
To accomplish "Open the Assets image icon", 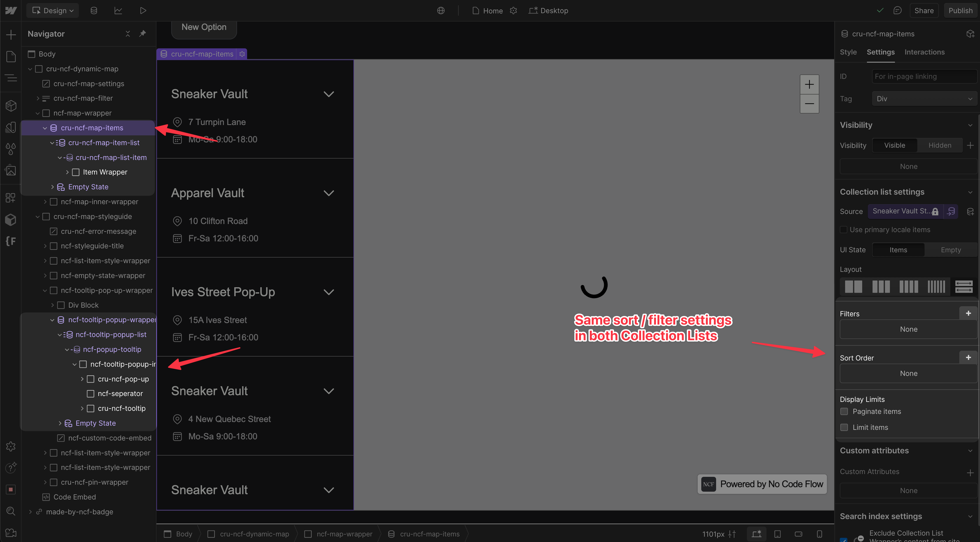I will (x=11, y=170).
